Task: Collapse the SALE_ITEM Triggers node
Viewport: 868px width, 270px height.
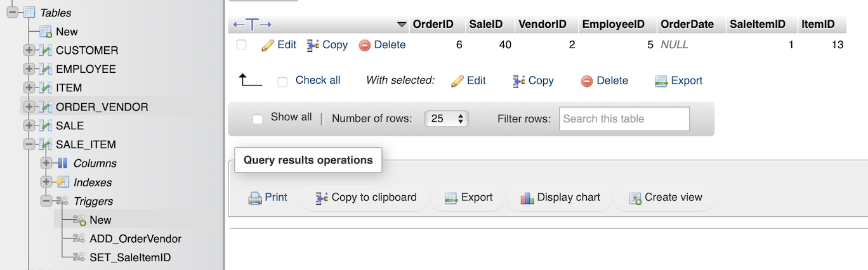Action: click(x=46, y=201)
